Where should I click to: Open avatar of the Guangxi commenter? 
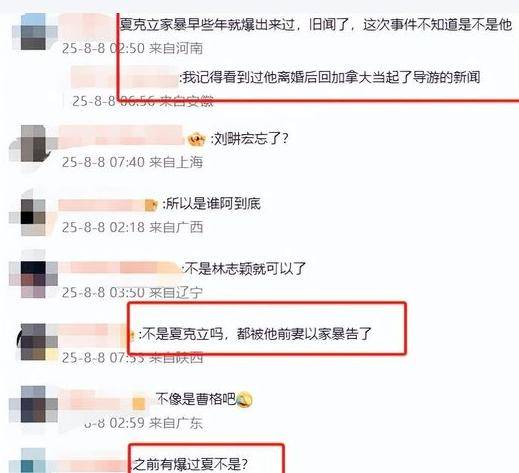coord(33,215)
